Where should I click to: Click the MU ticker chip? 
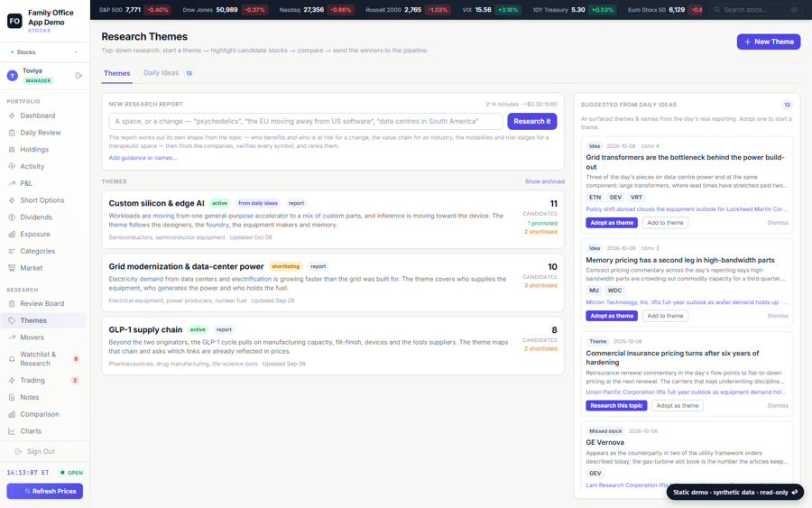tap(594, 291)
